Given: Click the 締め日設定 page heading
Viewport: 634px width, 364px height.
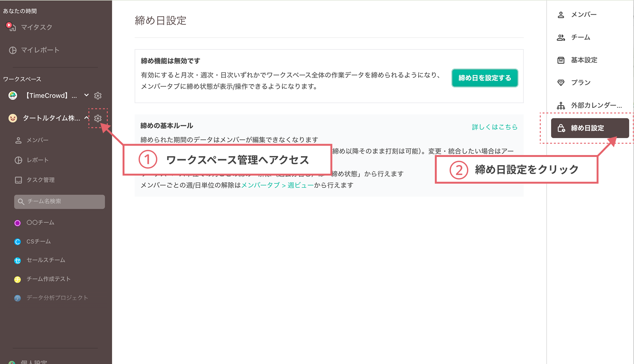Looking at the screenshot, I should (161, 21).
